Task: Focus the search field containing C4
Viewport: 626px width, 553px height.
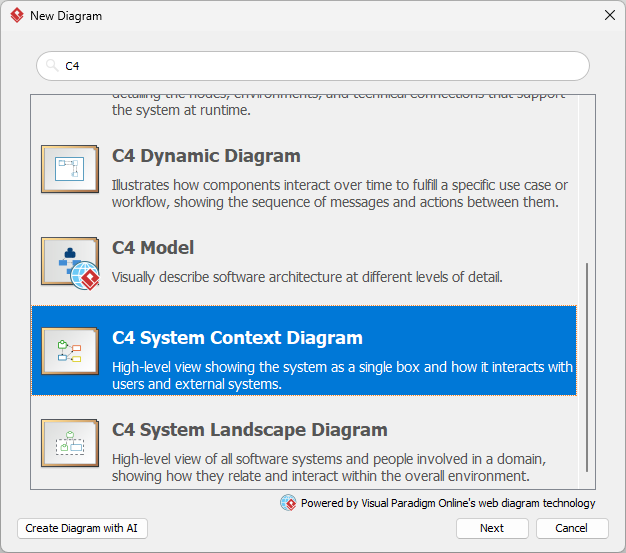Action: tap(320, 66)
